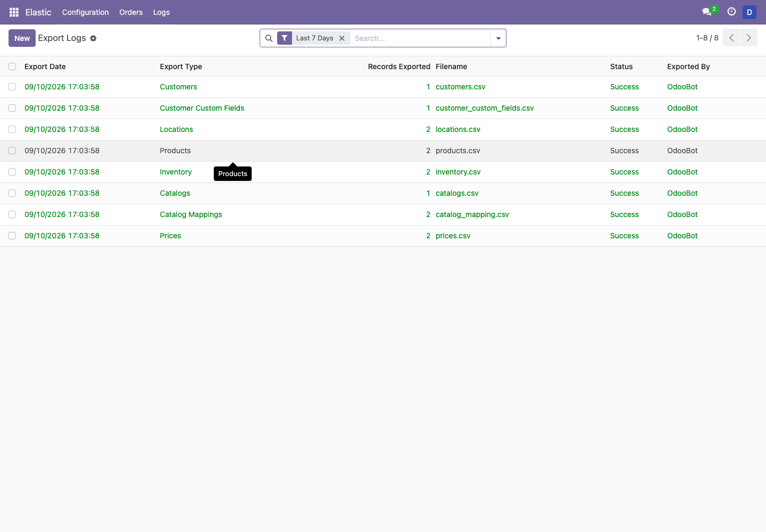
Task: Check the Customers row checkbox
Action: tap(12, 87)
